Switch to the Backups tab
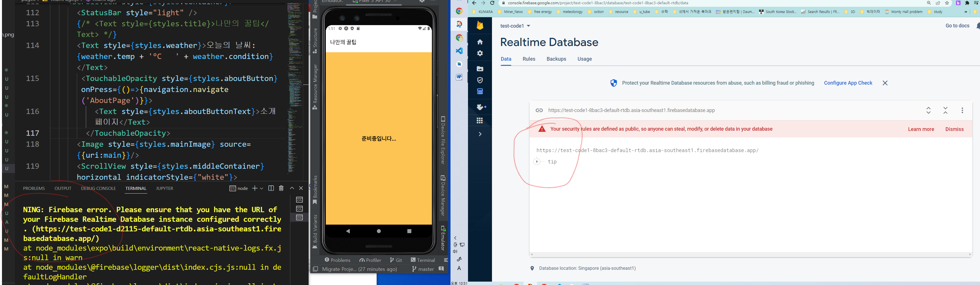Image resolution: width=980 pixels, height=285 pixels. click(x=556, y=59)
